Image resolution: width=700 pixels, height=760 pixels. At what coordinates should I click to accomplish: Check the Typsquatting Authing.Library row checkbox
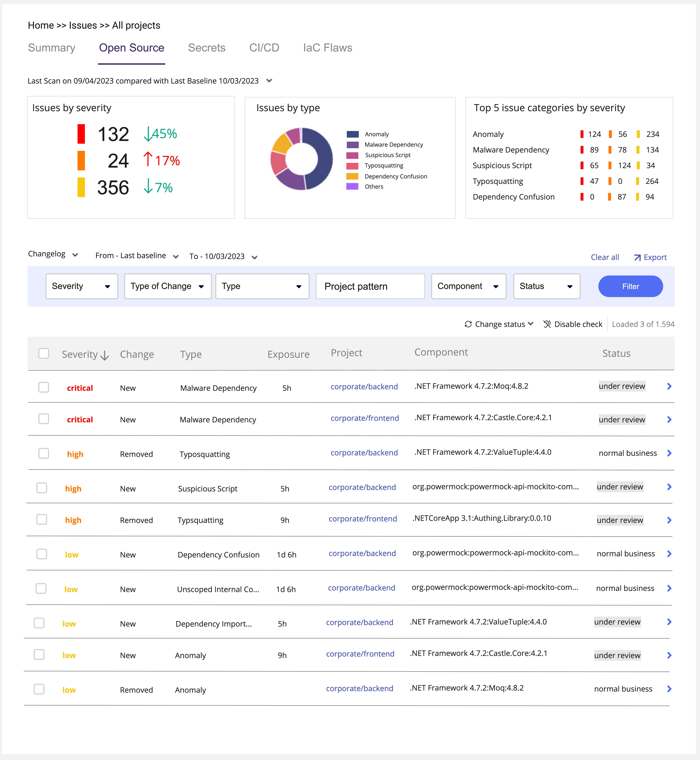[x=42, y=519]
